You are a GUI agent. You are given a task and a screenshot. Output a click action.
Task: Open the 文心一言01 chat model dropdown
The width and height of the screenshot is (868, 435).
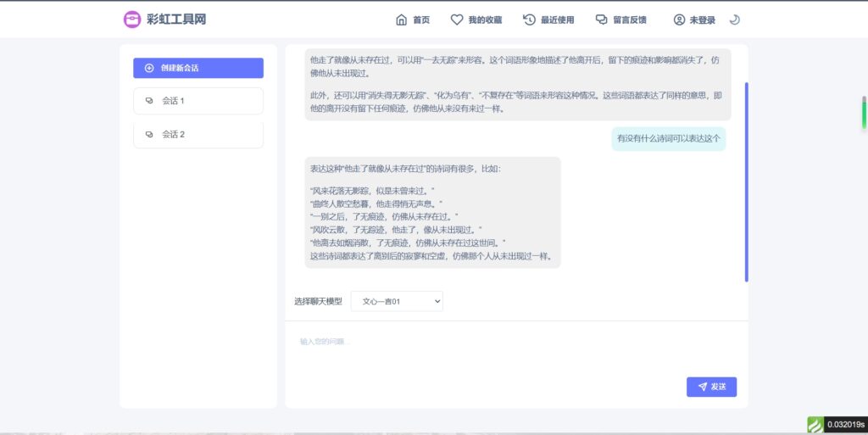pyautogui.click(x=397, y=301)
